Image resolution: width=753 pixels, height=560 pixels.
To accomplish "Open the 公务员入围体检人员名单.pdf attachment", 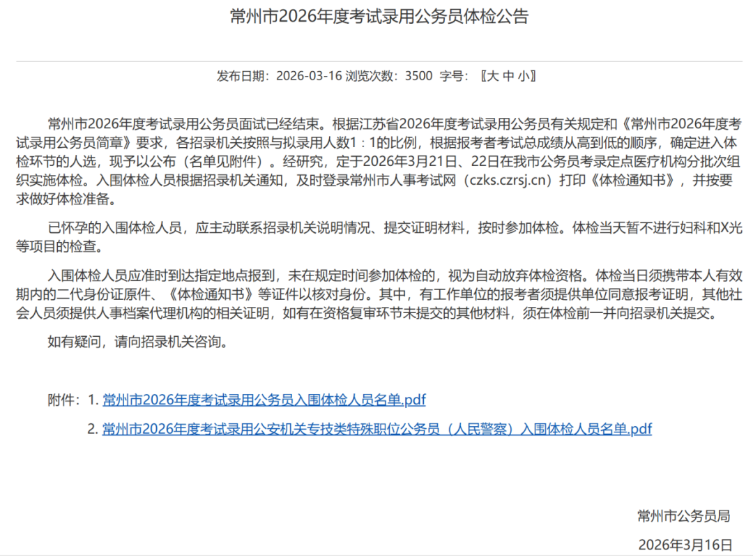I will coord(264,400).
